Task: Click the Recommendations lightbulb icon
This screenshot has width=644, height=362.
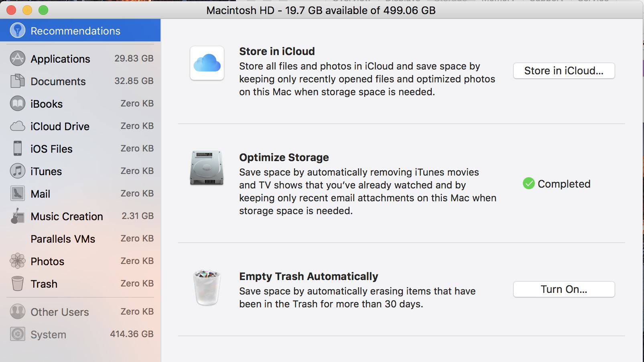Action: 18,31
